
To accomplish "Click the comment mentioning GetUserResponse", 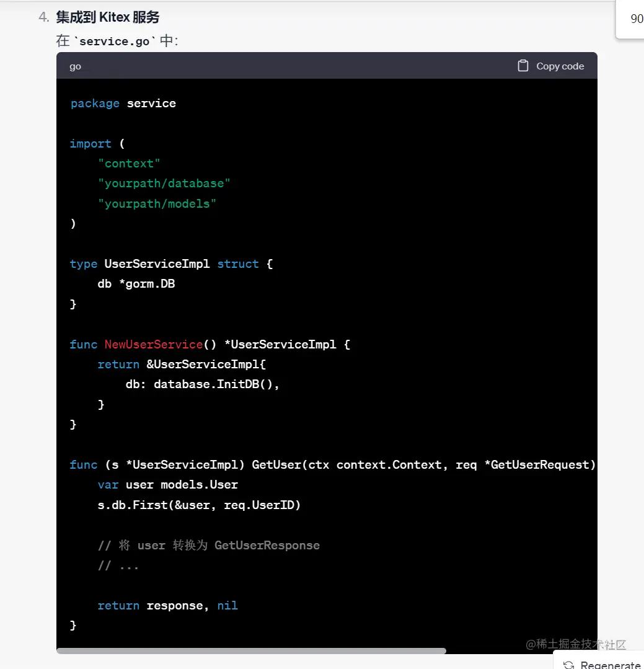I will [x=208, y=546].
